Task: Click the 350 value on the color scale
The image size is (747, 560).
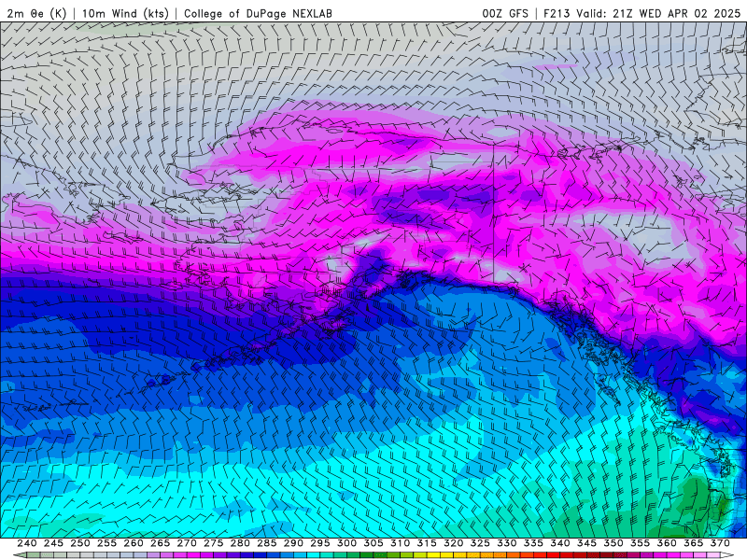Action: [x=613, y=543]
